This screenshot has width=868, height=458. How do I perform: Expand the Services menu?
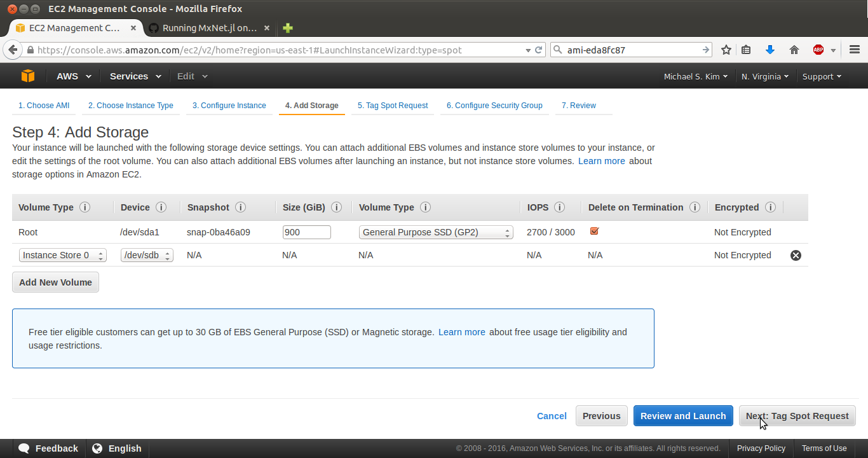coord(134,76)
